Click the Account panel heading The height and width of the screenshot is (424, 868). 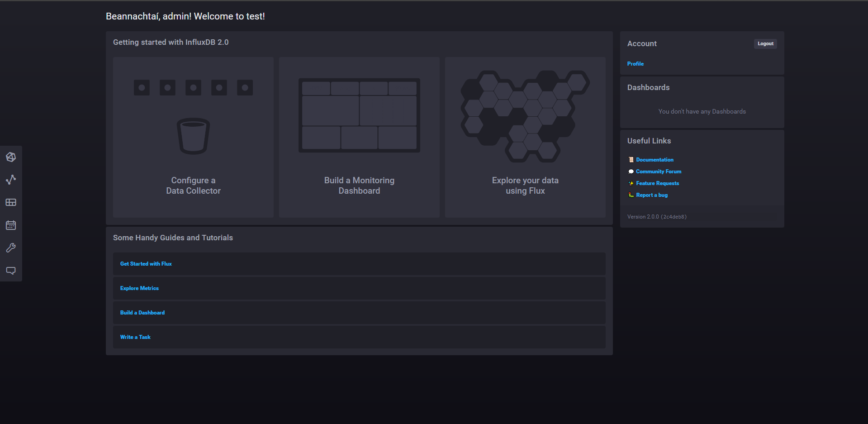[642, 43]
